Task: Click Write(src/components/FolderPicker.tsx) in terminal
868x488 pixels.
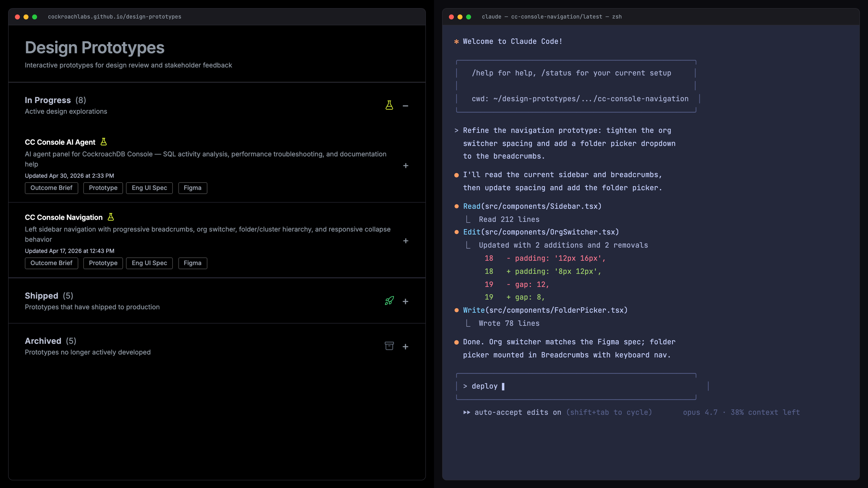Action: [545, 310]
